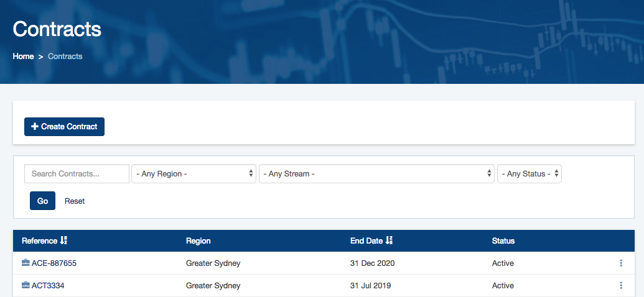Click Contracts in the breadcrumb

click(x=65, y=56)
